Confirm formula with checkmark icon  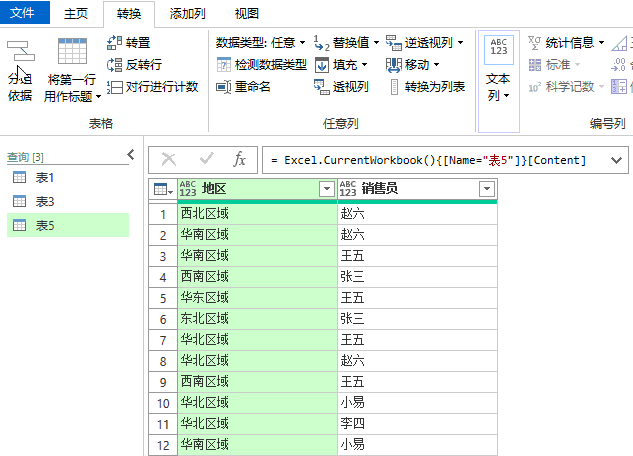click(207, 159)
